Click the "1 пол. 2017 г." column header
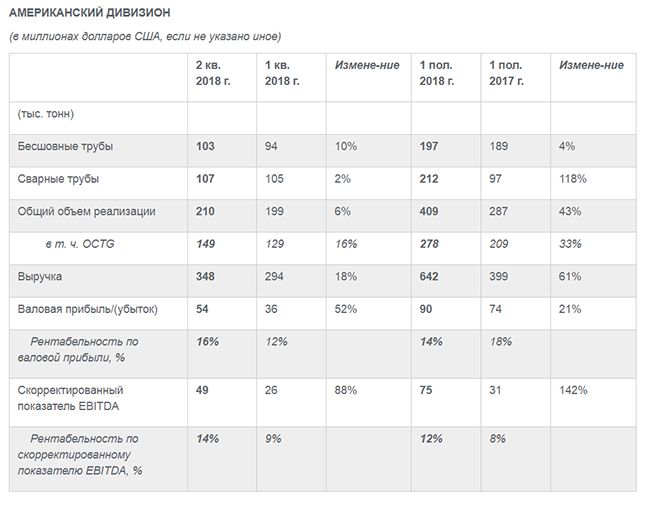This screenshot has width=650, height=509. coord(507,73)
